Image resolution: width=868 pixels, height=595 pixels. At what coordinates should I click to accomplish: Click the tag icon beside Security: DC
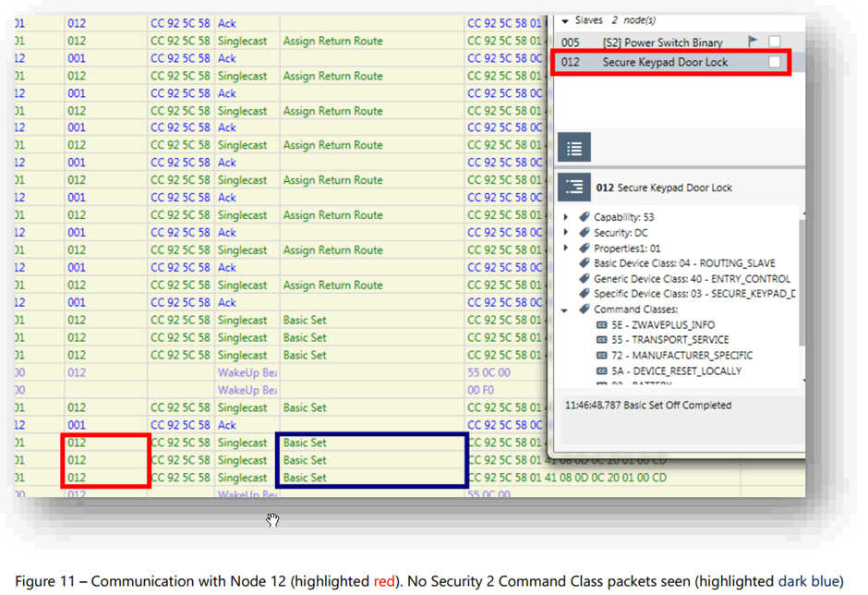[584, 232]
